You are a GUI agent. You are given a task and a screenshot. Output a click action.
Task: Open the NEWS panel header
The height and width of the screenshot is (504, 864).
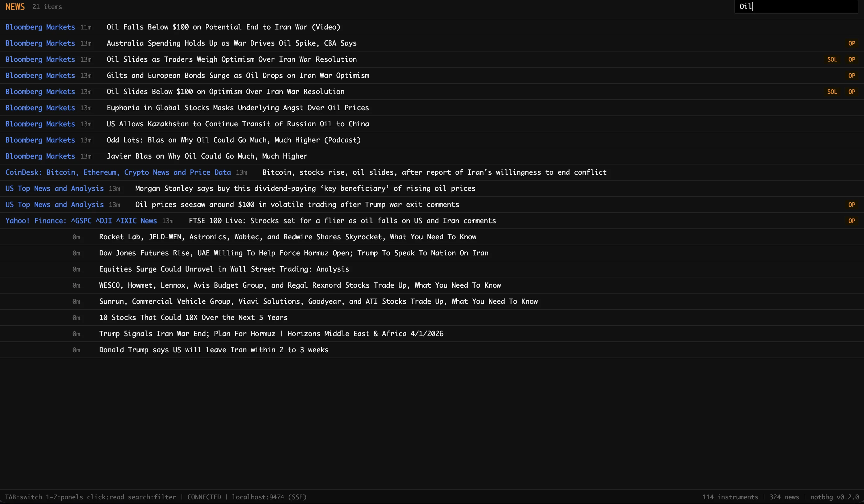(x=15, y=7)
